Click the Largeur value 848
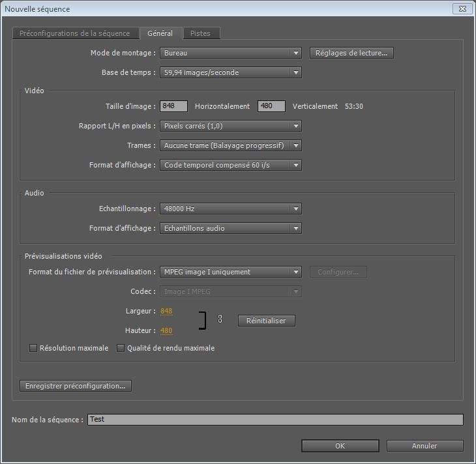Image resolution: width=476 pixels, height=464 pixels. [166, 311]
